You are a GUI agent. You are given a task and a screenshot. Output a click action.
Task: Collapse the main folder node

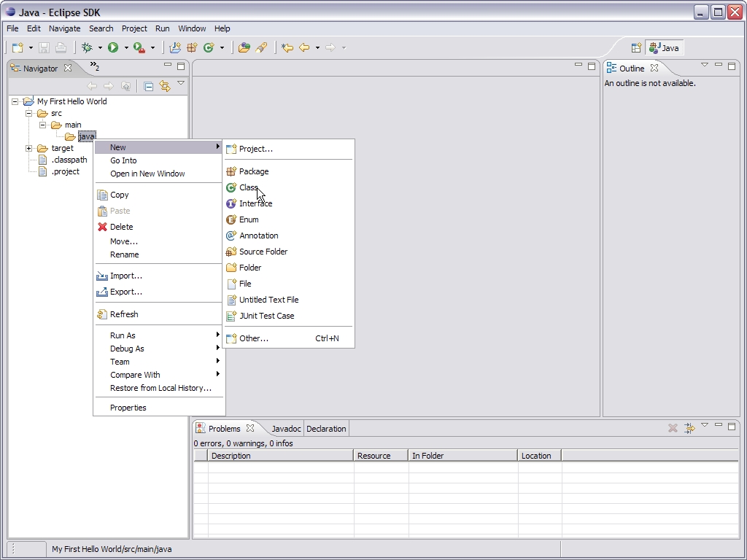[x=42, y=125]
